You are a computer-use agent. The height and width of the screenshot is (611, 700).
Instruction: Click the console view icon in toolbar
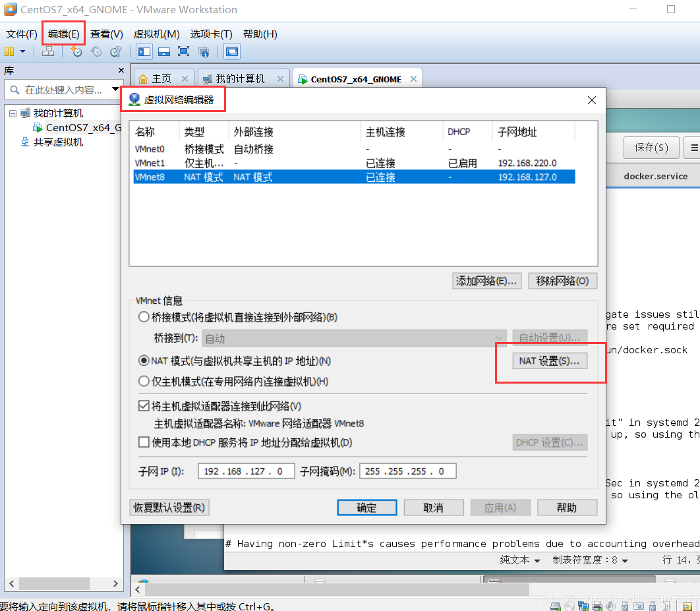(232, 52)
